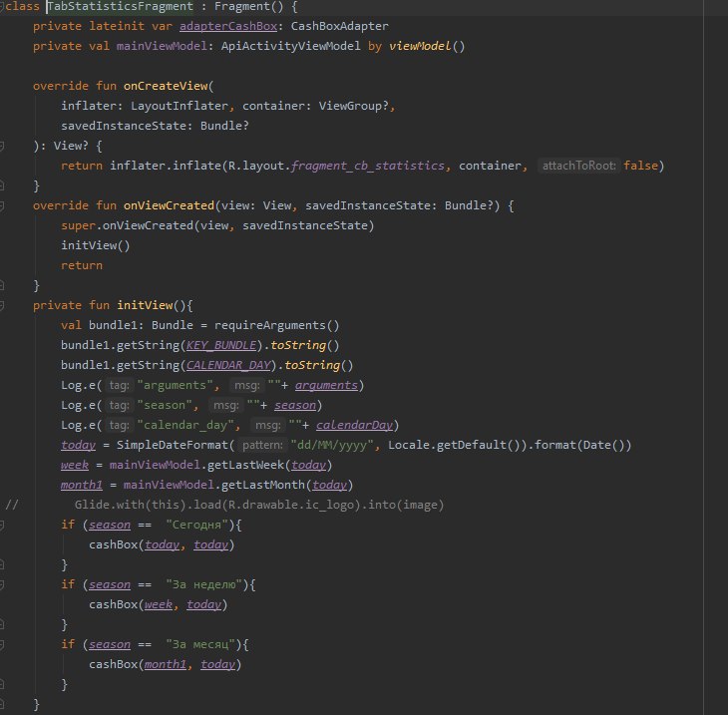Click the standalone return keyword line
Screen dimensions: 728x715
[x=82, y=265]
